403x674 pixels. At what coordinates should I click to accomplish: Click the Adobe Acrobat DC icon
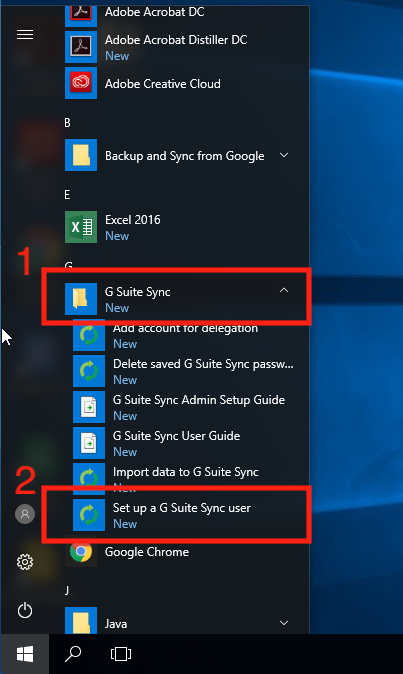pos(81,16)
